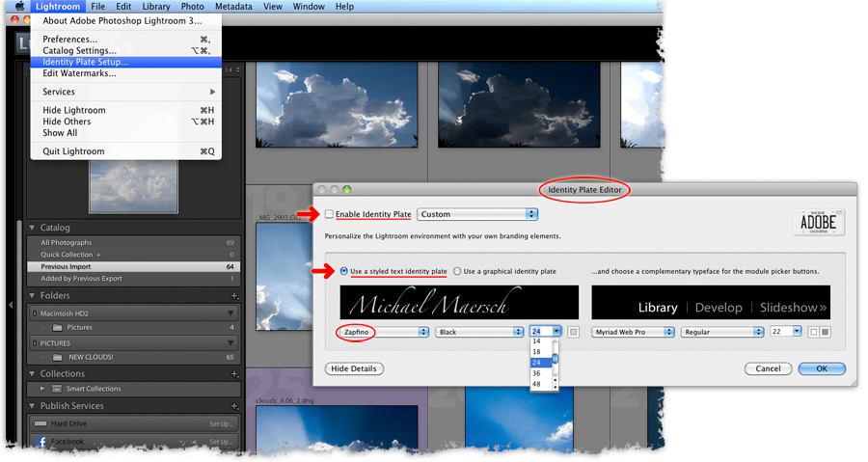868x462 pixels.
Task: Choose Catalog Settings menu item
Action: [x=126, y=50]
